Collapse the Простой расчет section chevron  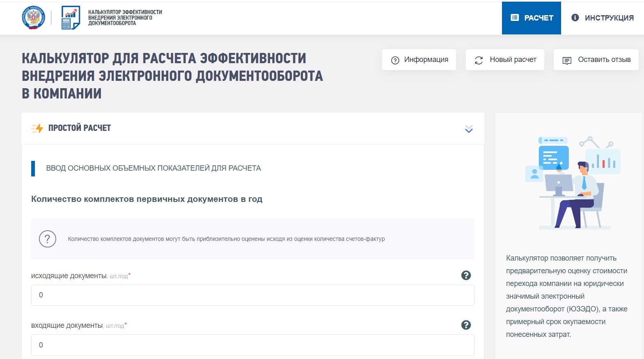tap(469, 129)
